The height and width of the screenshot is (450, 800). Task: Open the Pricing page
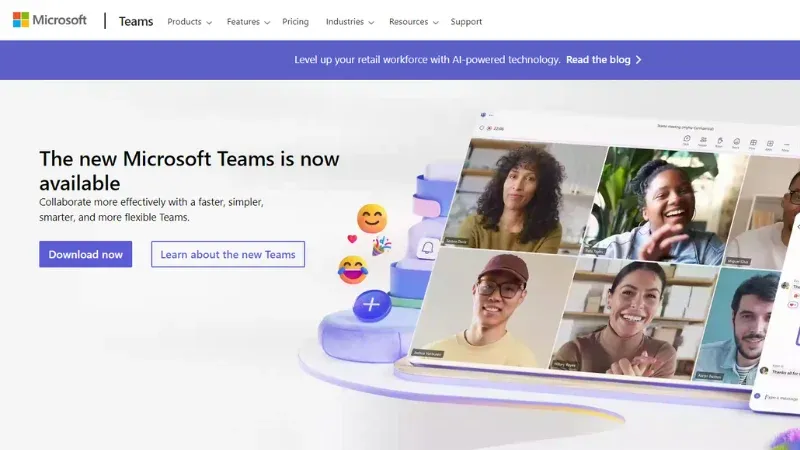pyautogui.click(x=295, y=22)
